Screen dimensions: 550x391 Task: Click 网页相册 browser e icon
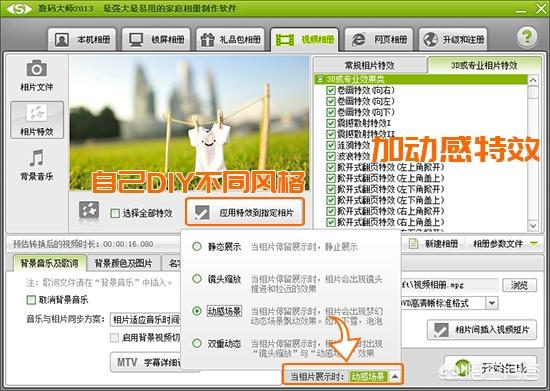[x=359, y=40]
